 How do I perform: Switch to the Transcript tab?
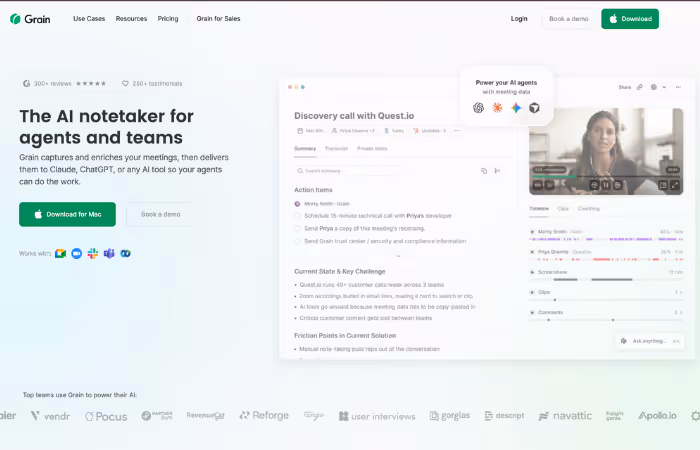(x=336, y=149)
